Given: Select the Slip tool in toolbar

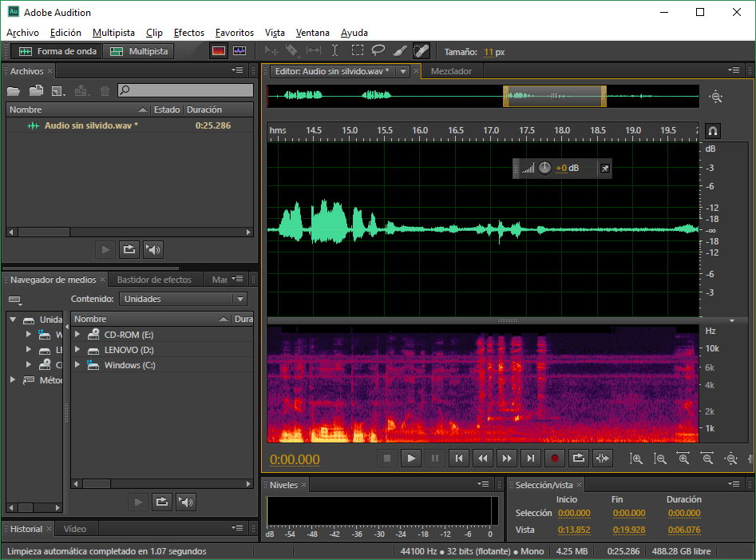Looking at the screenshot, I should [314, 51].
